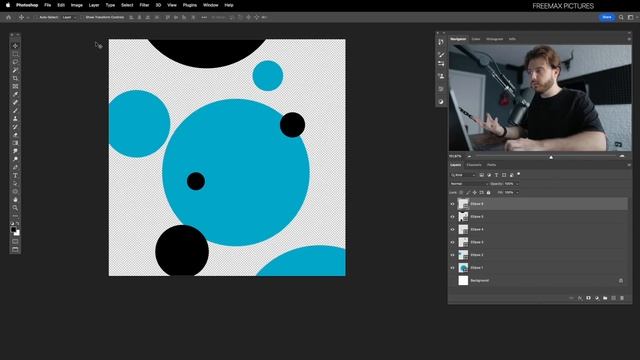Click the lock all padlock icon
640x360 pixels.
[x=489, y=192]
